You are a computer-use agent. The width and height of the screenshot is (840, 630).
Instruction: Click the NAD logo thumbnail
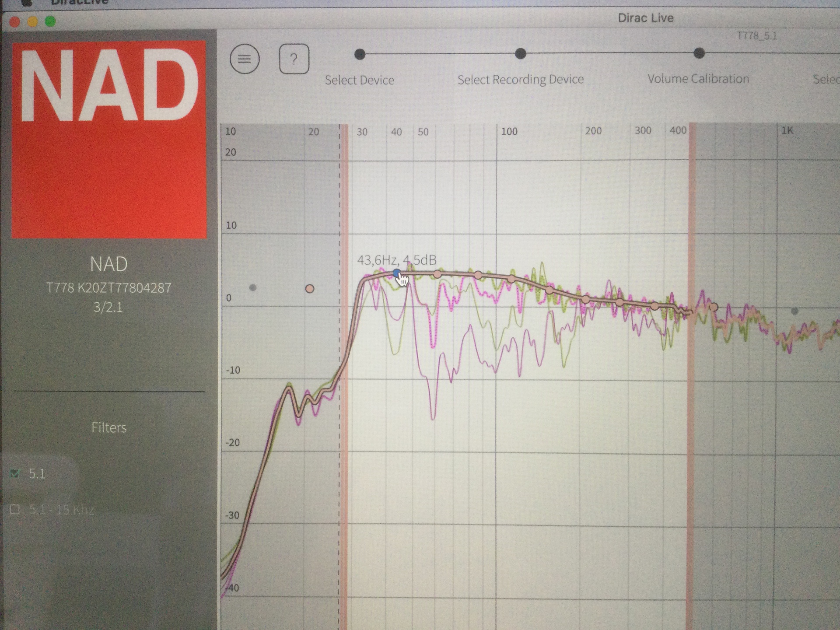pyautogui.click(x=109, y=140)
